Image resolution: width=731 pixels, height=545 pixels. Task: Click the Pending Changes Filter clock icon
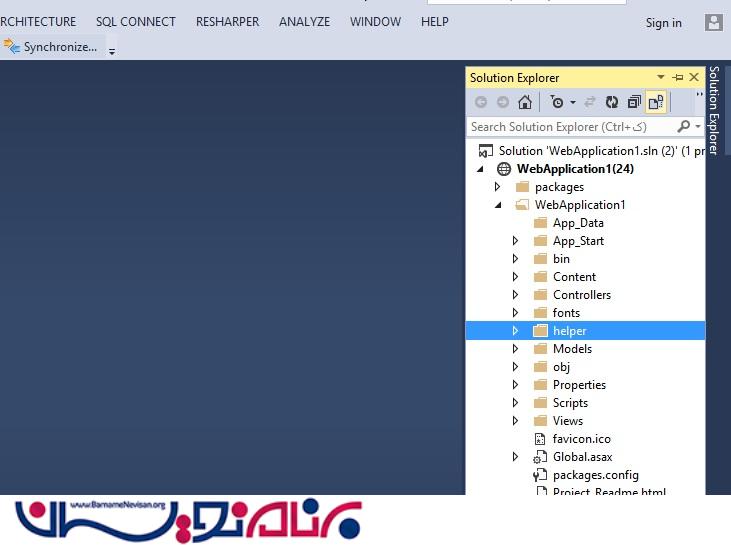click(557, 102)
